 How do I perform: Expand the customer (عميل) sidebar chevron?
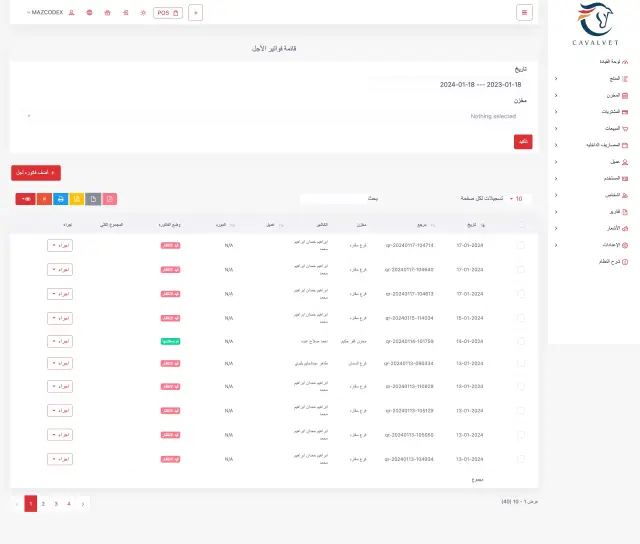[x=556, y=162]
